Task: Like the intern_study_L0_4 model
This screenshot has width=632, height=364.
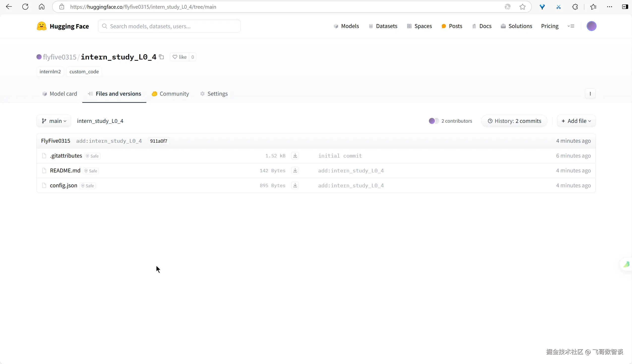Action: pos(180,57)
